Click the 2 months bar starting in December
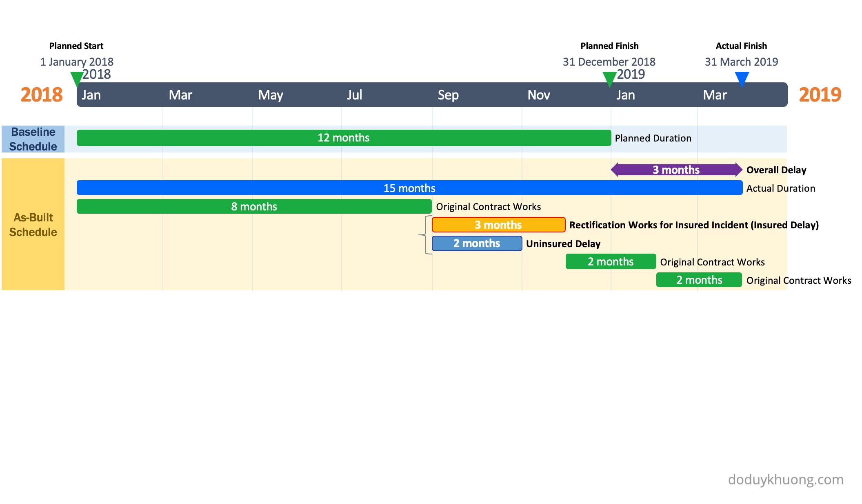The image size is (862, 504). (611, 262)
